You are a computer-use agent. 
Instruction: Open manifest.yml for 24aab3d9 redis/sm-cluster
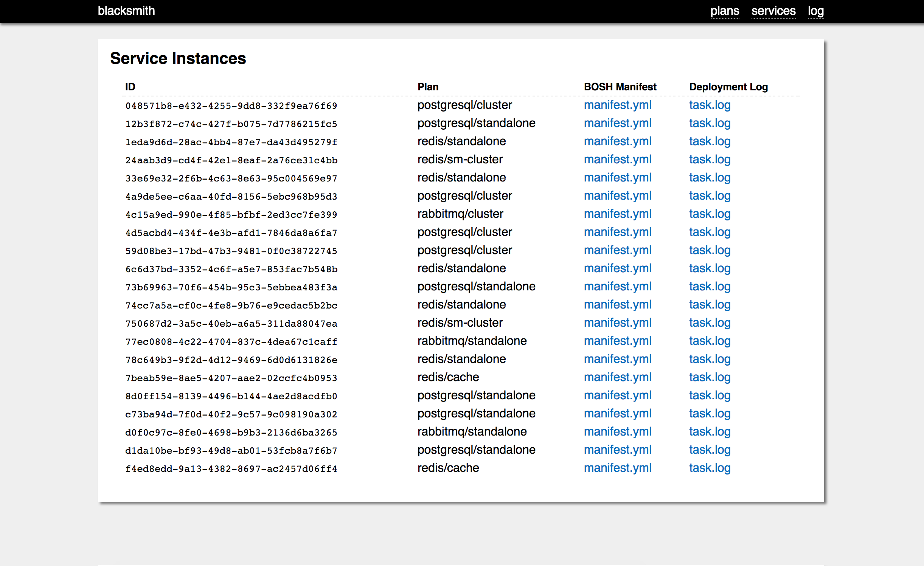pyautogui.click(x=617, y=160)
